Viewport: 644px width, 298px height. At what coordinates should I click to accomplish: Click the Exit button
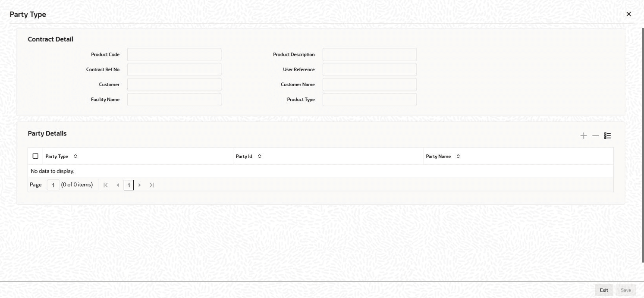(604, 290)
